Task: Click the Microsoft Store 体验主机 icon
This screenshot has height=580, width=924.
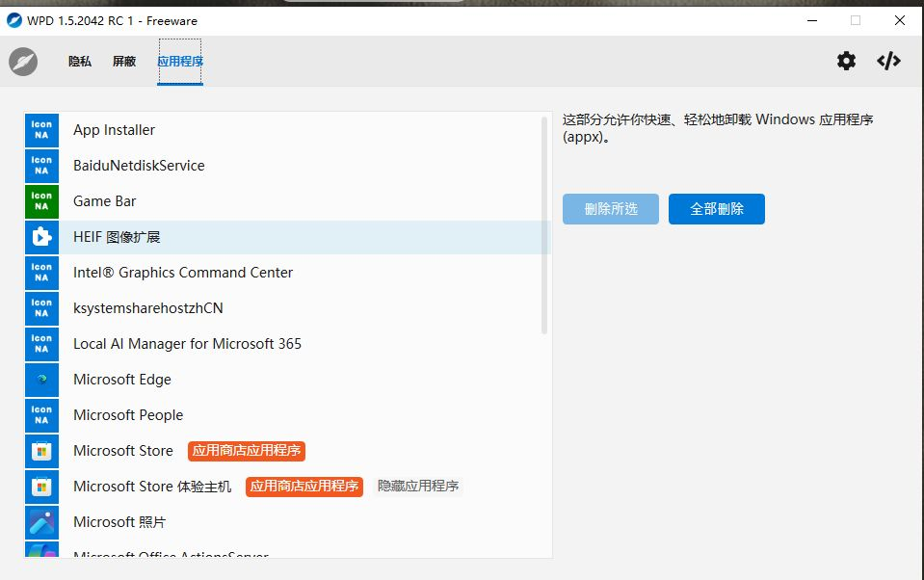Action: 41,487
